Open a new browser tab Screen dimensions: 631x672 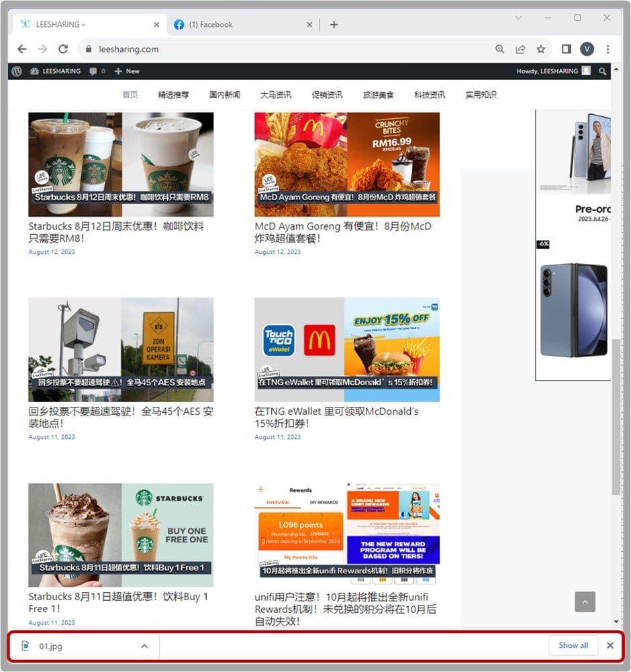pos(334,25)
